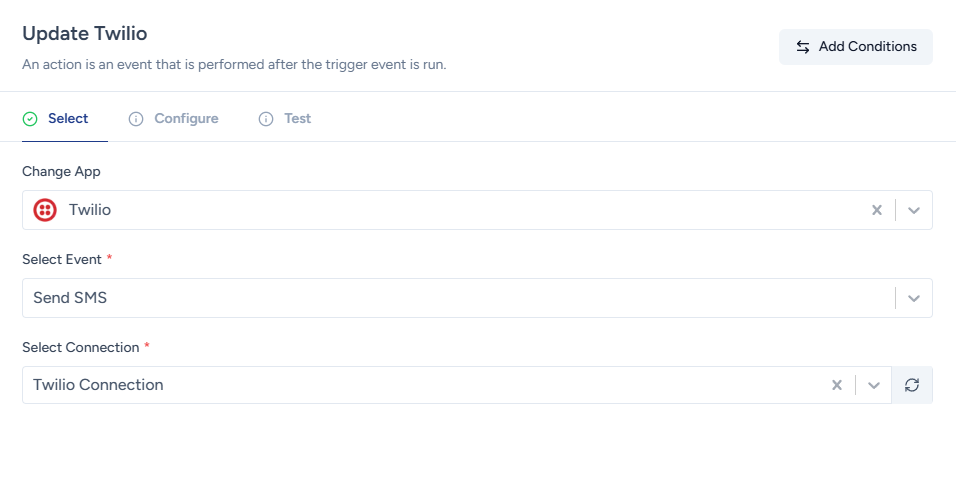Screen dimensions: 956x501
Task: Refresh the connections list
Action: [x=912, y=385]
